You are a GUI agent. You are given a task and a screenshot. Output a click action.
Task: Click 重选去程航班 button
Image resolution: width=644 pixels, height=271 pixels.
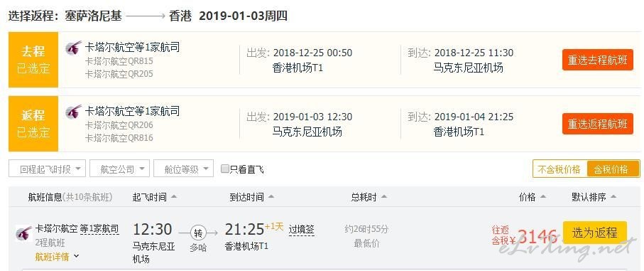point(598,60)
